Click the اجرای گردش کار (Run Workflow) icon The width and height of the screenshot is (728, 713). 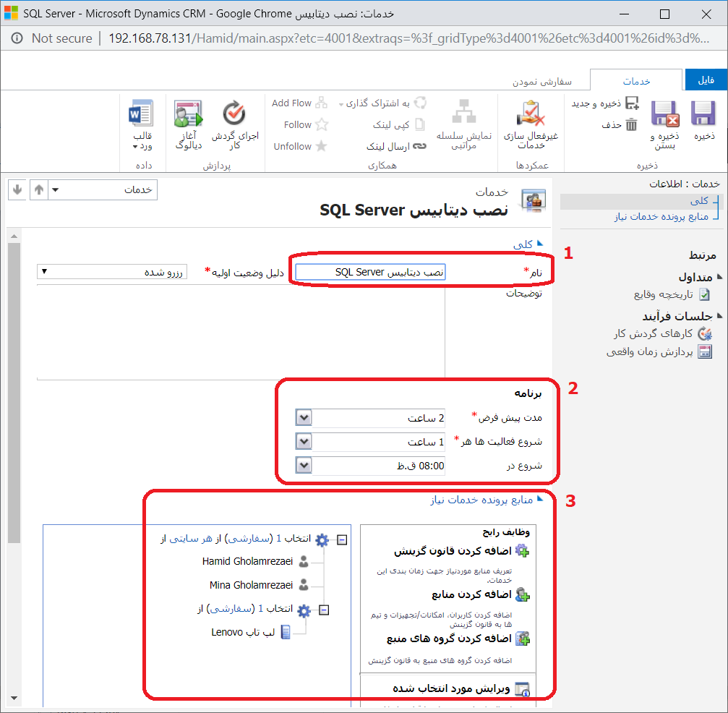coord(234,113)
